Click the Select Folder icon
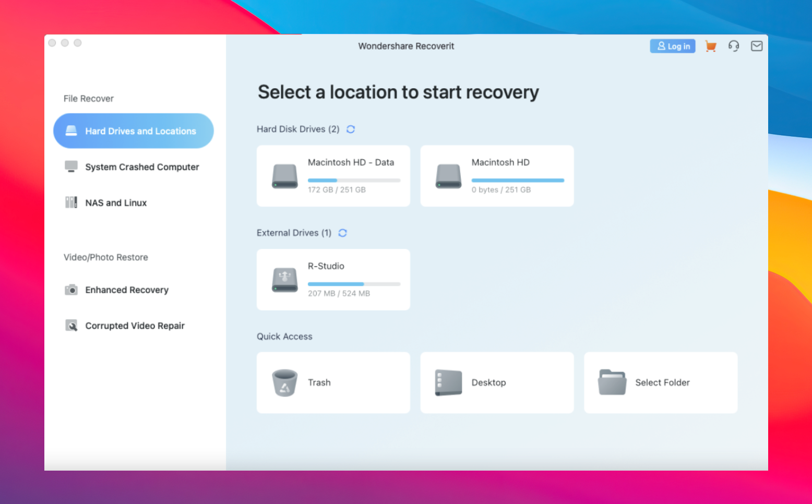The height and width of the screenshot is (504, 812). coord(612,383)
